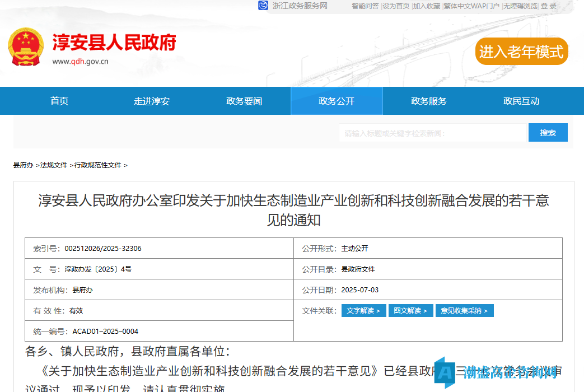Expand the 意见收集采纳 button
584x392 pixels.
coord(464,310)
